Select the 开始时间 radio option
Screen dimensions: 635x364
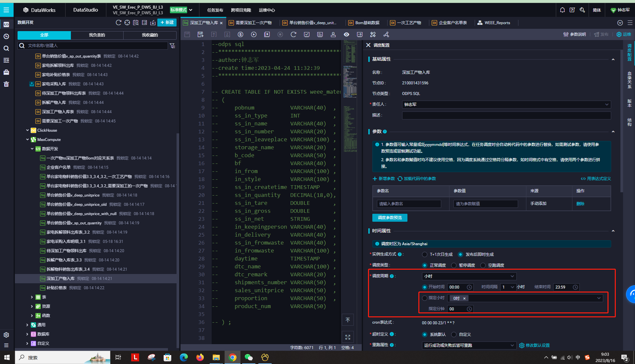pyautogui.click(x=425, y=287)
